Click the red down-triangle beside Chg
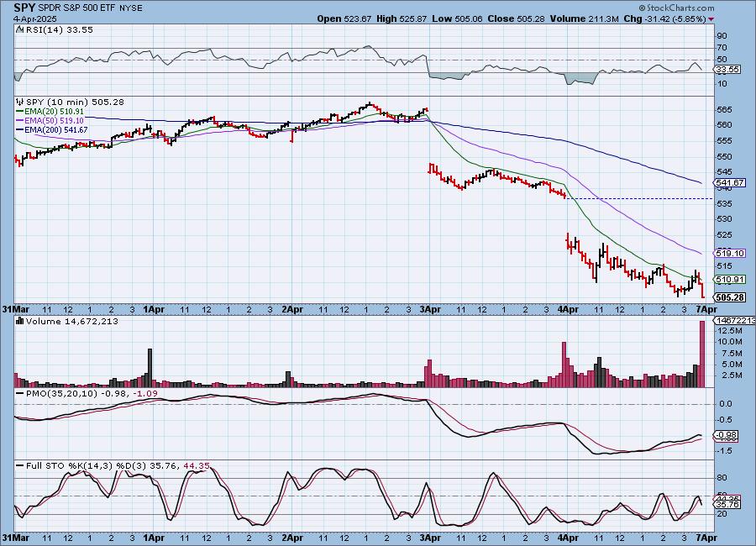756x546 pixels. tap(711, 18)
